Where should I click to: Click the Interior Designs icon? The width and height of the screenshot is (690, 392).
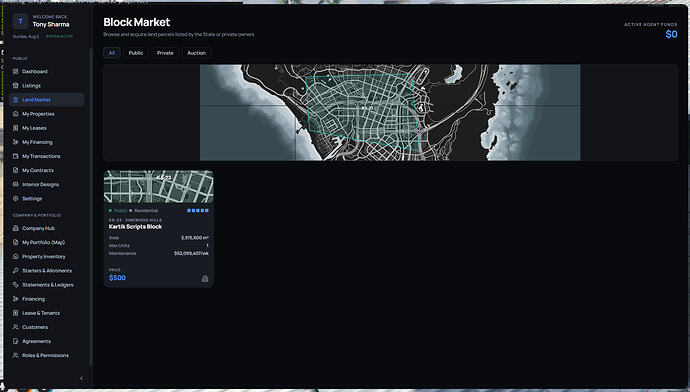(x=16, y=184)
